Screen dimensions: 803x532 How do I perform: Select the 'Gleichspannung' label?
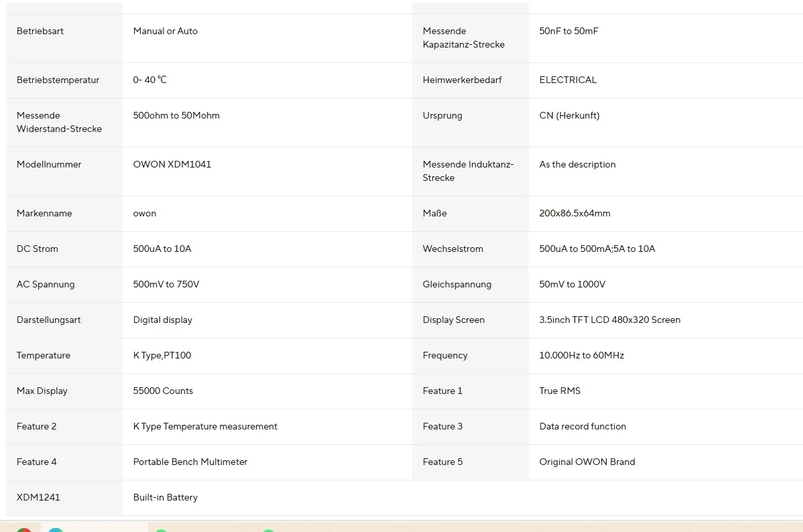457,284
